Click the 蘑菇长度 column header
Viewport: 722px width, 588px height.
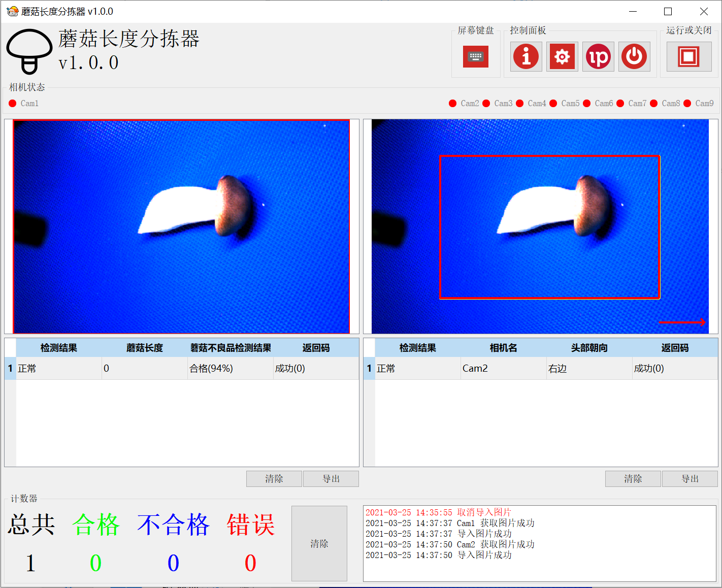(145, 348)
